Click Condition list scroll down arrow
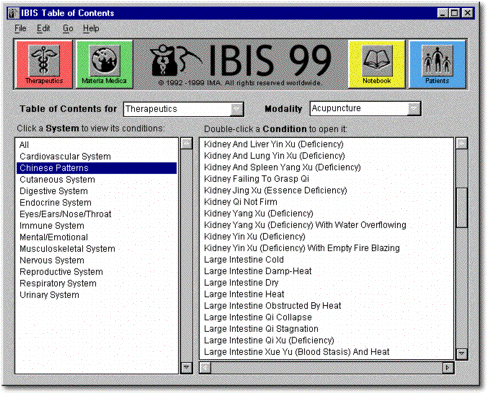 462,354
